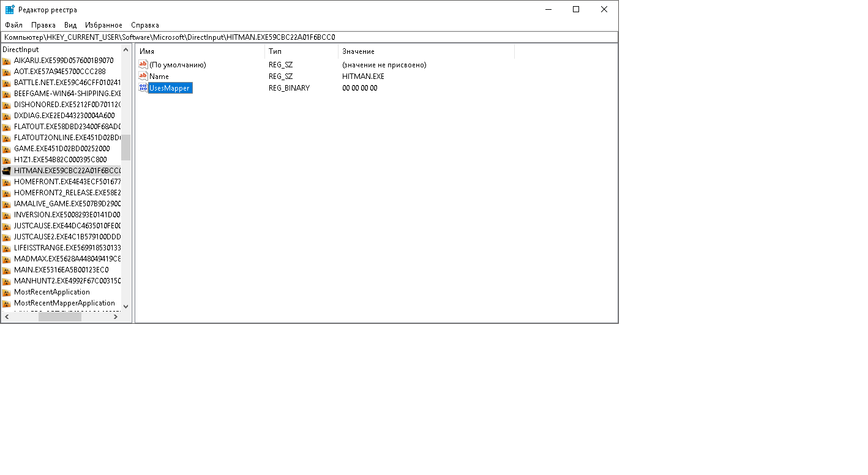Screen dimensions: 868x475
Task: Open the Файл menu
Action: [x=13, y=25]
